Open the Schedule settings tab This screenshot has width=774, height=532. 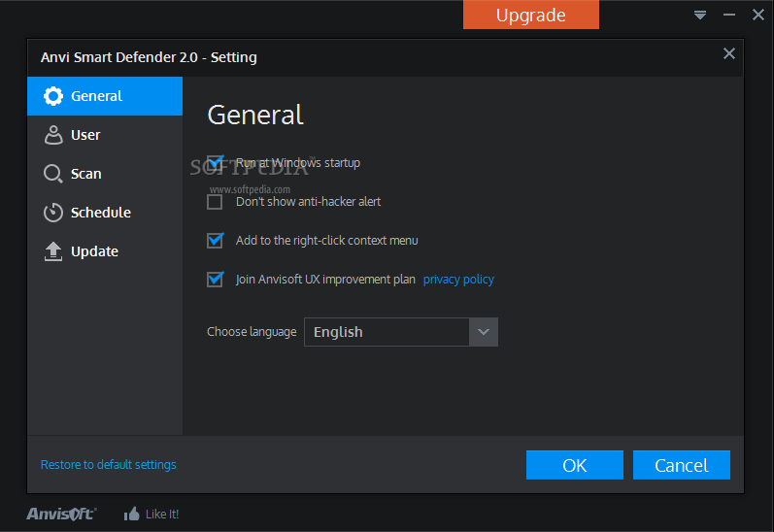point(105,213)
